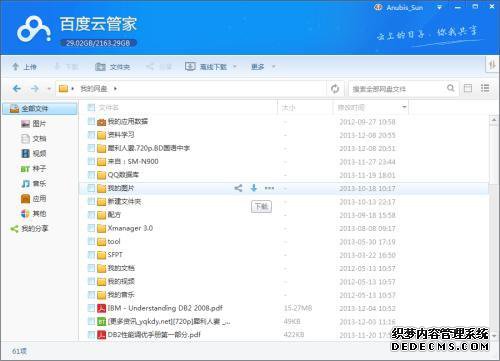Open 我的分享 in the sidebar
The height and width of the screenshot is (361, 500).
[x=29, y=229]
